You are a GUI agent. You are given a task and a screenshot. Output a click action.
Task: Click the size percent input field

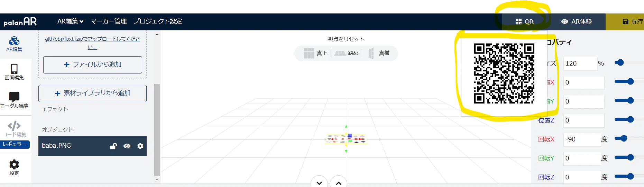580,63
